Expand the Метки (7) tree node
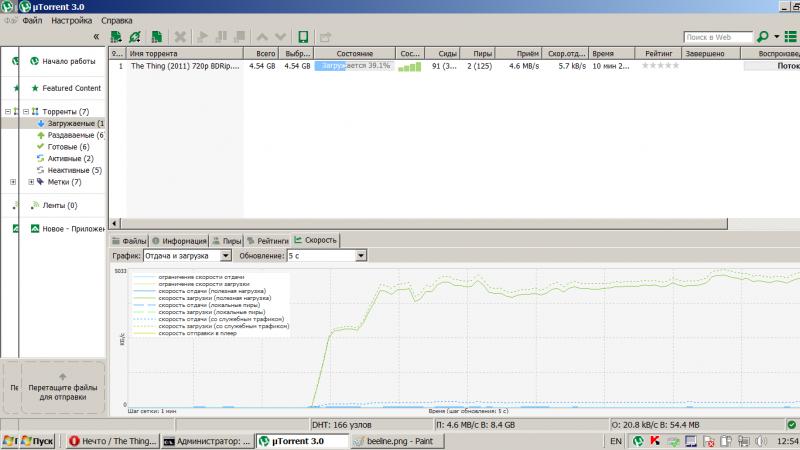800x450 pixels. click(x=31, y=182)
